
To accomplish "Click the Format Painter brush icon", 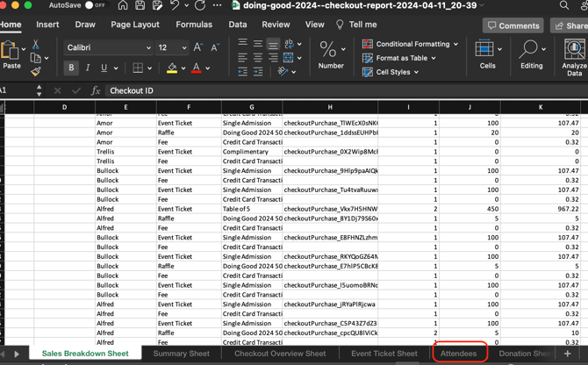I will (x=35, y=72).
